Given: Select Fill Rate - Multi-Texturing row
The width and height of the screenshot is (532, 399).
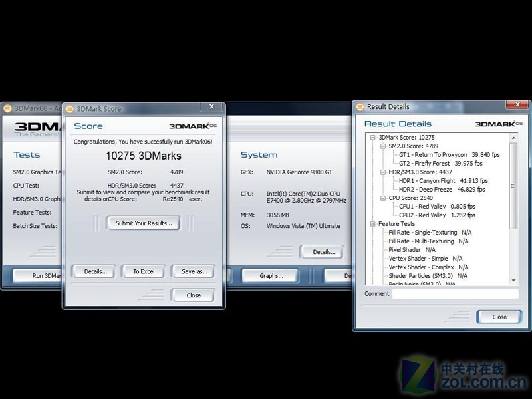Looking at the screenshot, I should click(x=428, y=241).
